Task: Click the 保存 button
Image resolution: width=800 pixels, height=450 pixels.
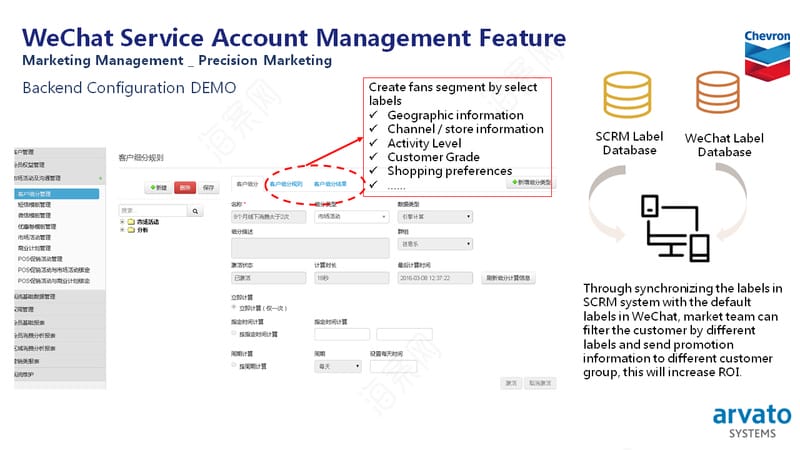Action: click(208, 188)
